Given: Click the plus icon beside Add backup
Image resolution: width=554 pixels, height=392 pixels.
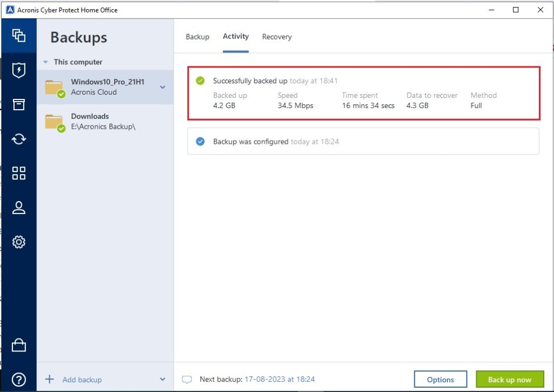Looking at the screenshot, I should pos(49,379).
